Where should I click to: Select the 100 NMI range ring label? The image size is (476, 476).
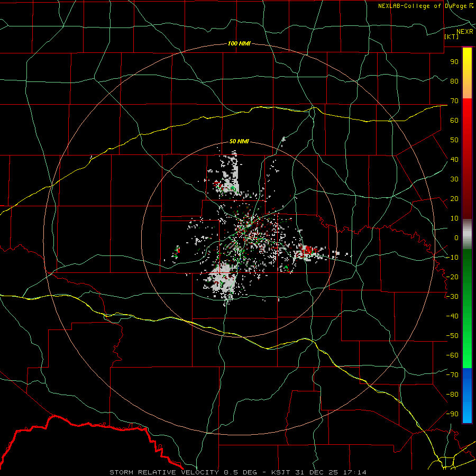[239, 43]
